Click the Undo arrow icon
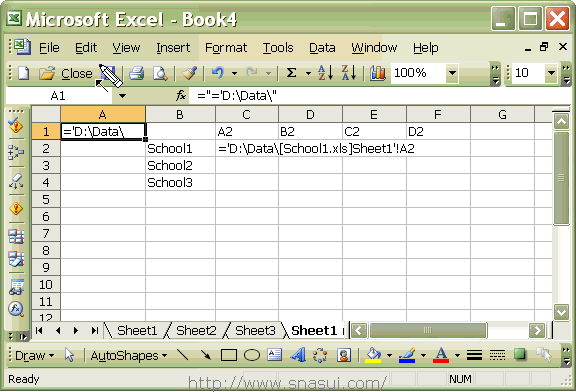The width and height of the screenshot is (576, 392). pyautogui.click(x=218, y=73)
